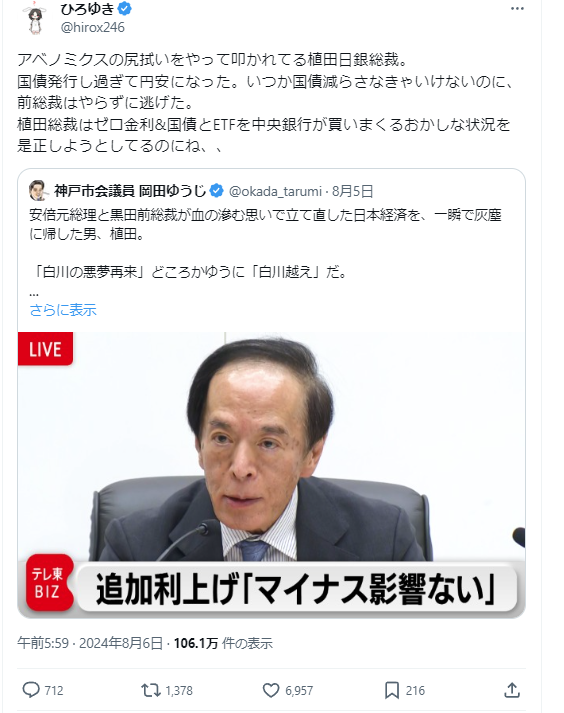This screenshot has height=713, width=564.
Task: Click the 1,378 repost count
Action: pos(179,691)
